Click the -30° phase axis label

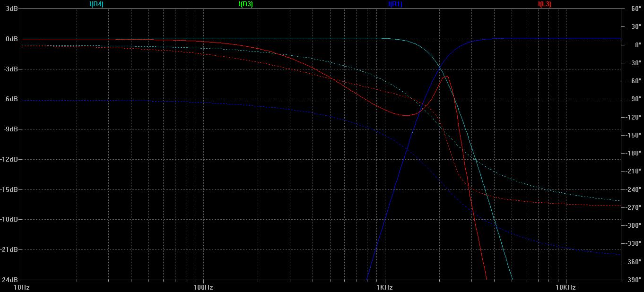[636, 63]
